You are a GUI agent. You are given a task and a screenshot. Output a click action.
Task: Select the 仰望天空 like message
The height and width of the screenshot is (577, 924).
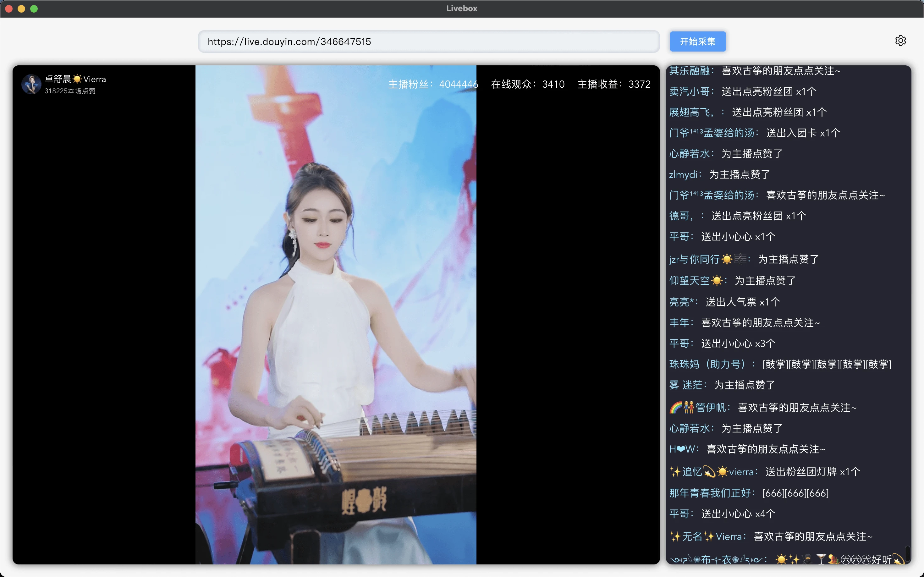[x=732, y=280]
